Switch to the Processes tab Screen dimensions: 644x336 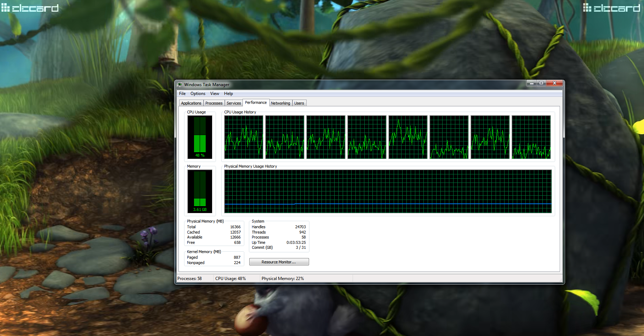[214, 103]
